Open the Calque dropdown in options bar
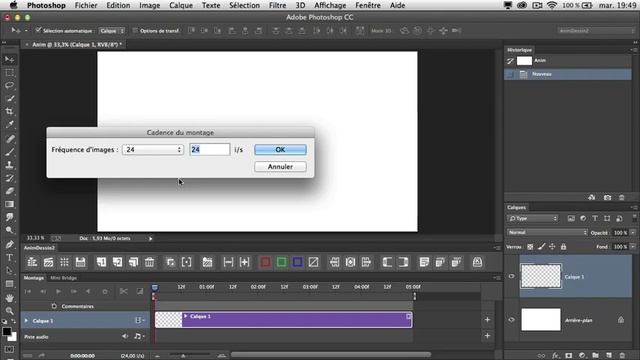The image size is (640, 360). tap(111, 31)
